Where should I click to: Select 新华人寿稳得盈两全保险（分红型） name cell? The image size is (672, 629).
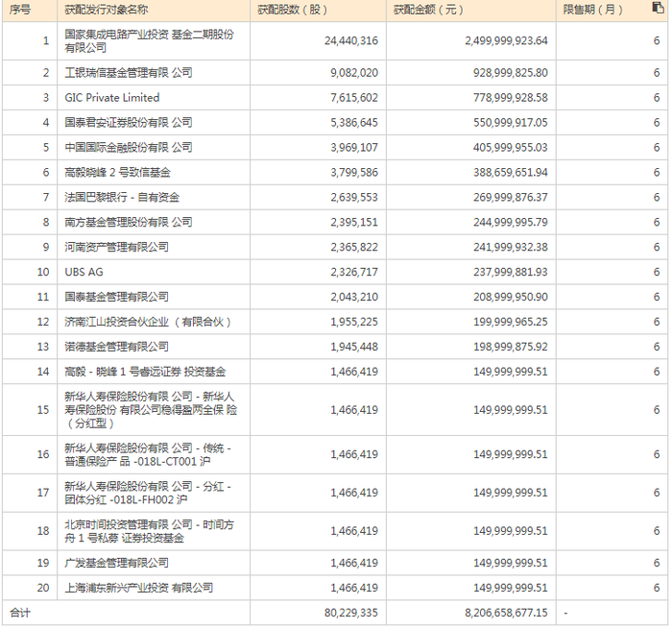(x=154, y=410)
